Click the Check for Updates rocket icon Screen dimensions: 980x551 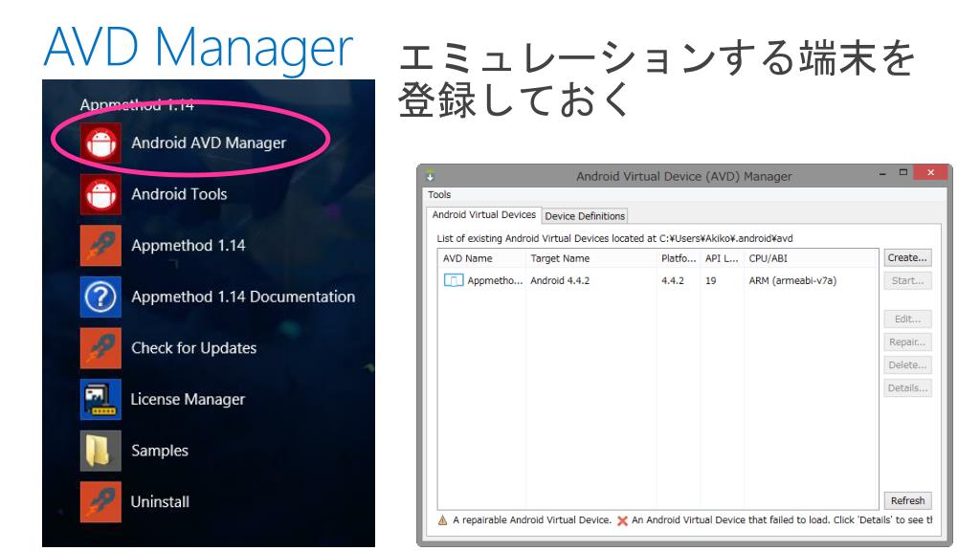(100, 348)
